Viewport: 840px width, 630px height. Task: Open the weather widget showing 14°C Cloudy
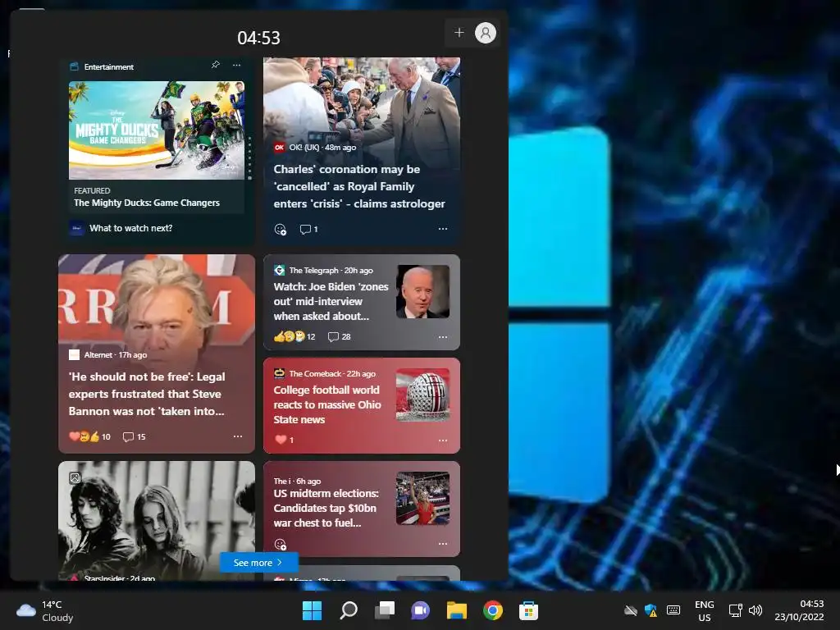pos(45,611)
